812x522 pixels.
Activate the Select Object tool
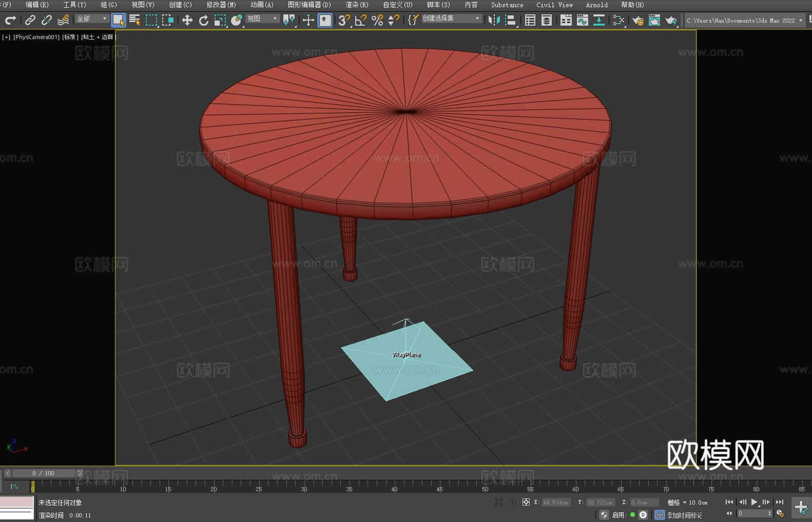point(119,20)
